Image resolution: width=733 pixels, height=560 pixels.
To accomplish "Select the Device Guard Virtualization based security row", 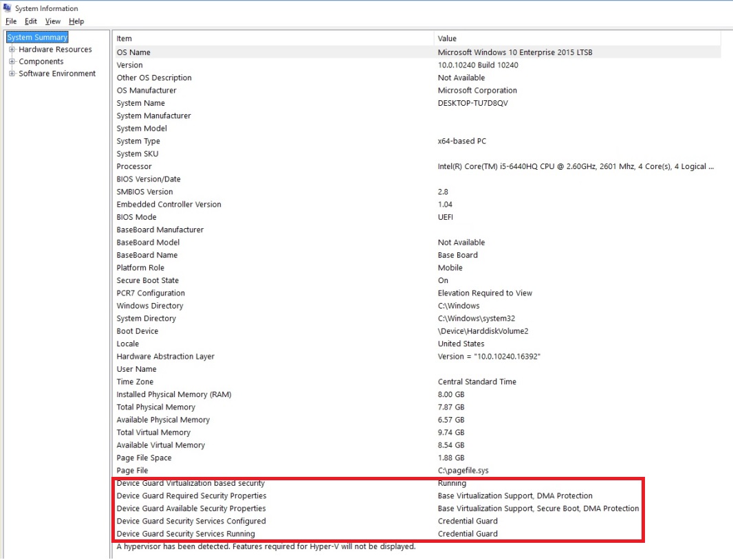I will tap(206, 483).
